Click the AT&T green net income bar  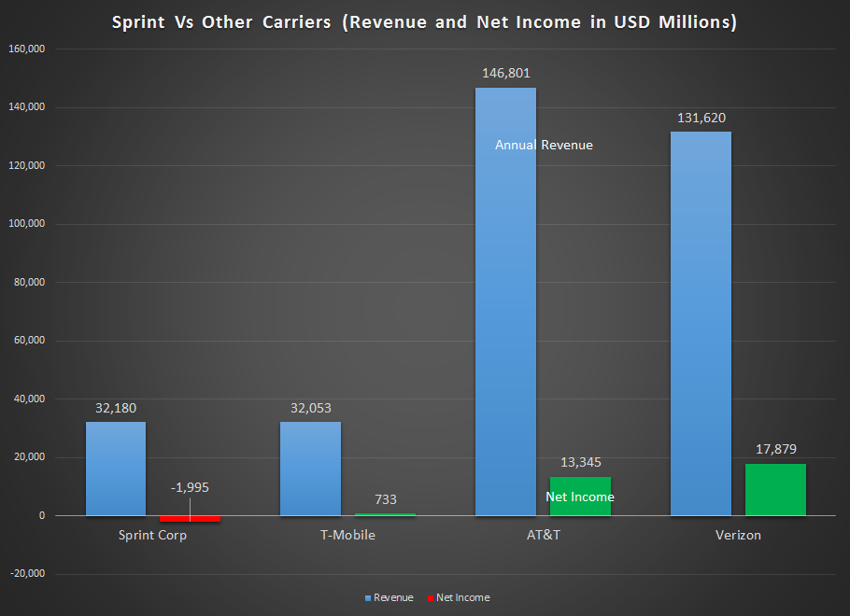580,497
